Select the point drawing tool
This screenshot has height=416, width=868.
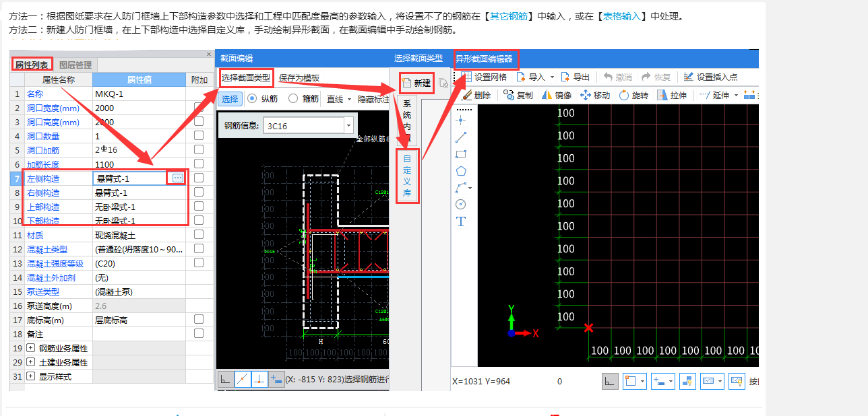(461, 120)
